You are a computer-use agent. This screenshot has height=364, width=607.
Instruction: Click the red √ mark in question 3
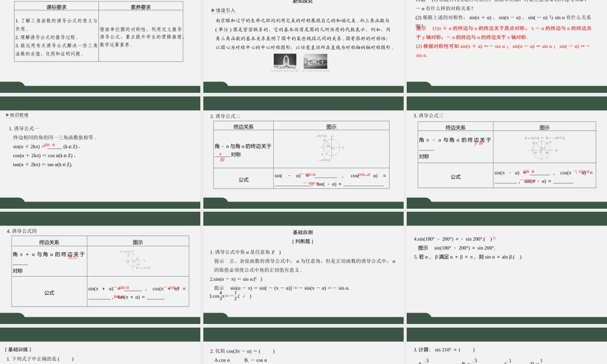(244, 295)
